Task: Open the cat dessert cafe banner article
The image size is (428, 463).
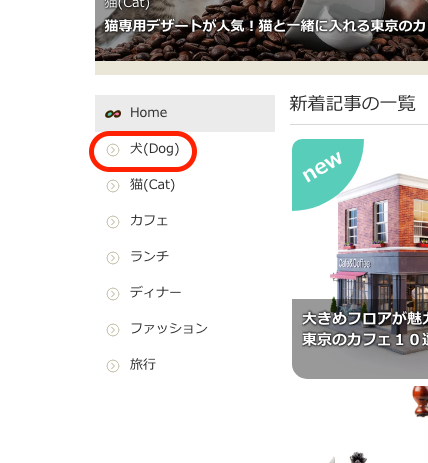Action: click(261, 30)
